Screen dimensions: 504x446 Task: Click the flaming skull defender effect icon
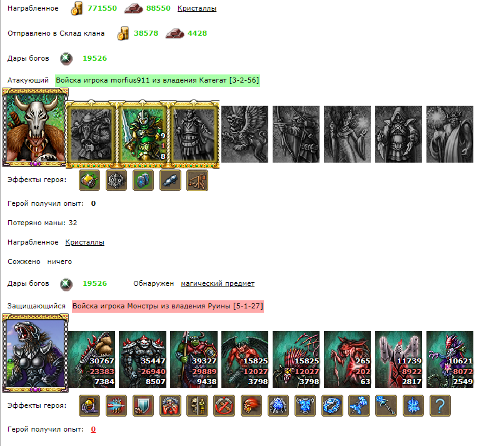click(251, 406)
